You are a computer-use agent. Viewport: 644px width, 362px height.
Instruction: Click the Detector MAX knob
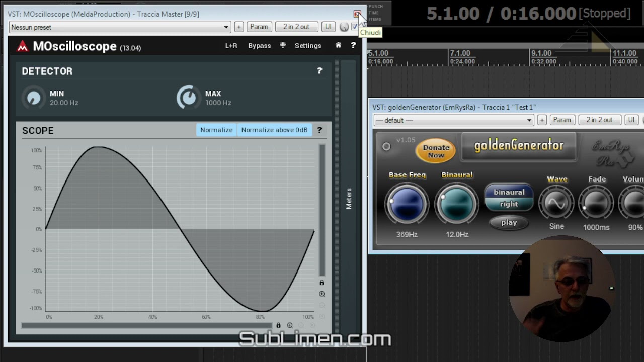coord(189,98)
